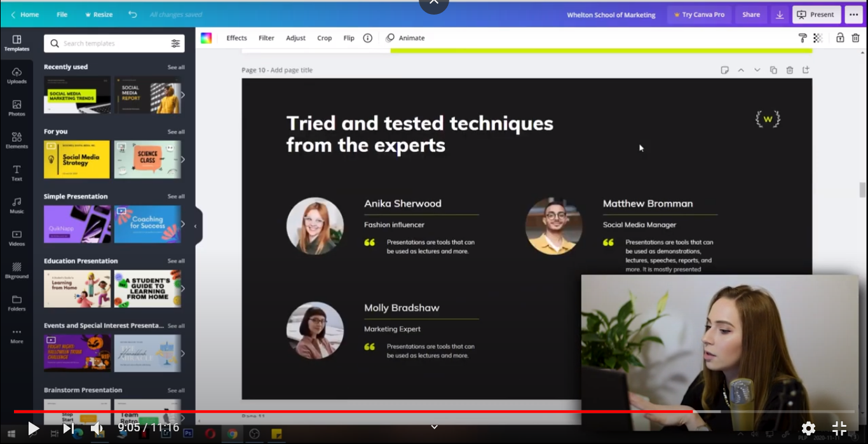
Task: Open the rainbow color picker swatch
Action: [x=207, y=38]
